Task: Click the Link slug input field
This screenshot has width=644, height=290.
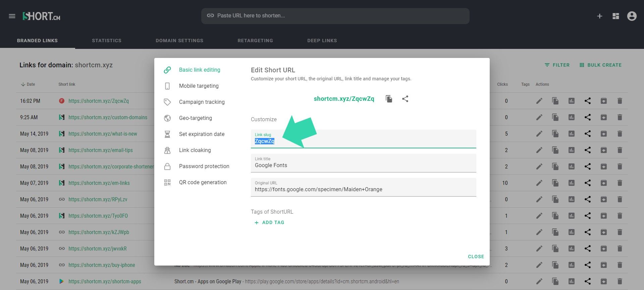Action: coord(363,139)
